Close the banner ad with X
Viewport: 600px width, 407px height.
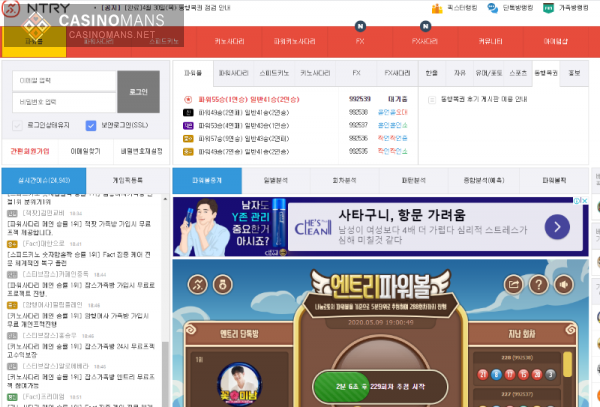(x=584, y=200)
